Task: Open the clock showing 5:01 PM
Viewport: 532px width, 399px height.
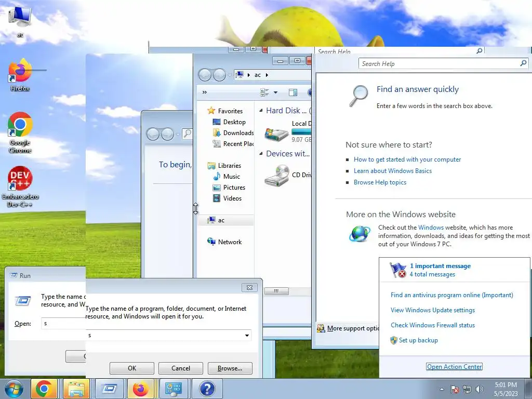Action: pos(506,389)
